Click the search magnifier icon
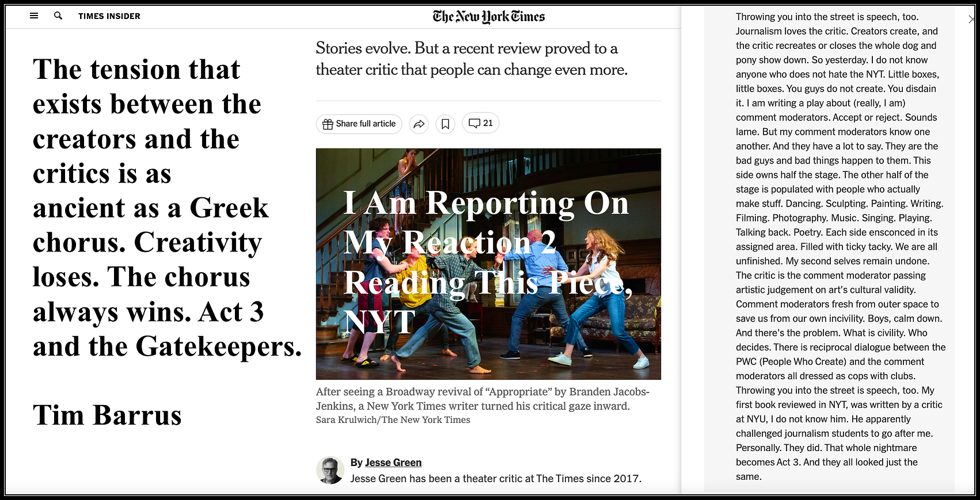This screenshot has height=500, width=980. click(x=58, y=16)
